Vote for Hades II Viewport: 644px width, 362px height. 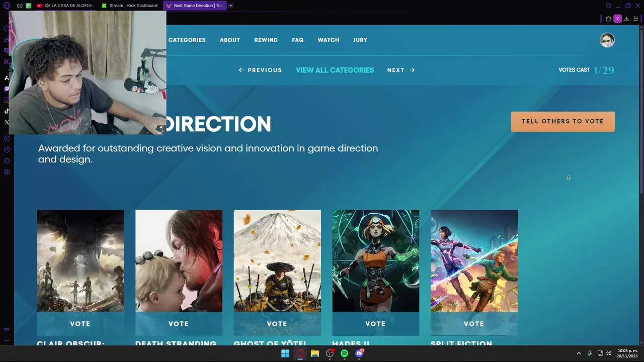[375, 324]
